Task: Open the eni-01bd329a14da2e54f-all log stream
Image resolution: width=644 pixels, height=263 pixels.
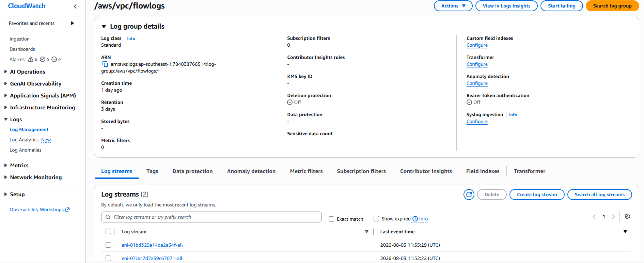Action: pos(152,245)
